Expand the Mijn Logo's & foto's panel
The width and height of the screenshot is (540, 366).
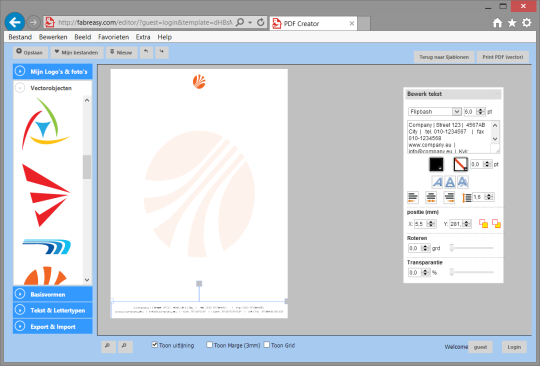[53, 72]
